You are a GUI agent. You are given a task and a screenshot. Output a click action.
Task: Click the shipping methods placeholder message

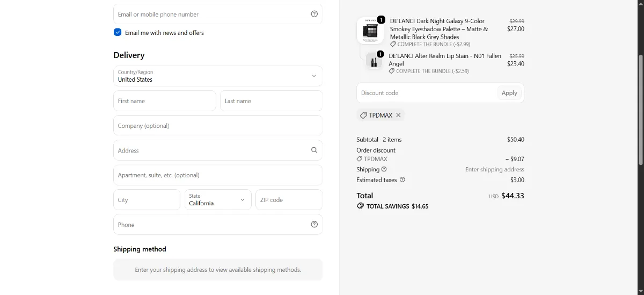[218, 270]
